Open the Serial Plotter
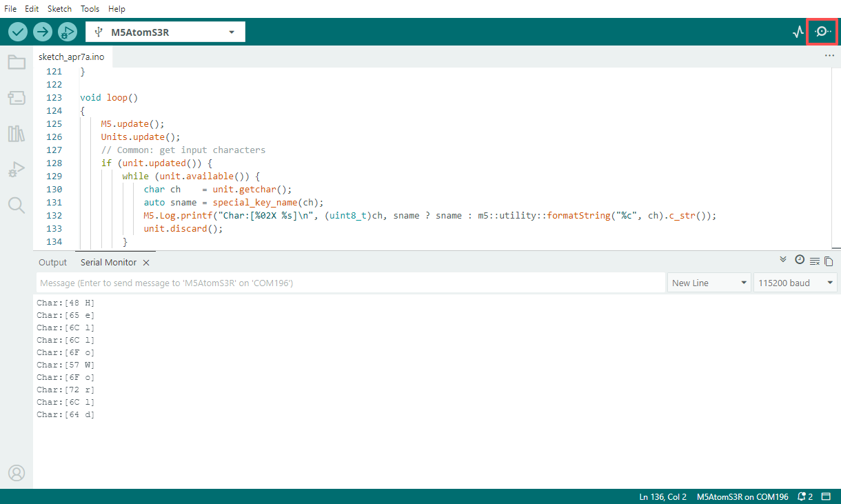The width and height of the screenshot is (841, 504). pos(798,32)
